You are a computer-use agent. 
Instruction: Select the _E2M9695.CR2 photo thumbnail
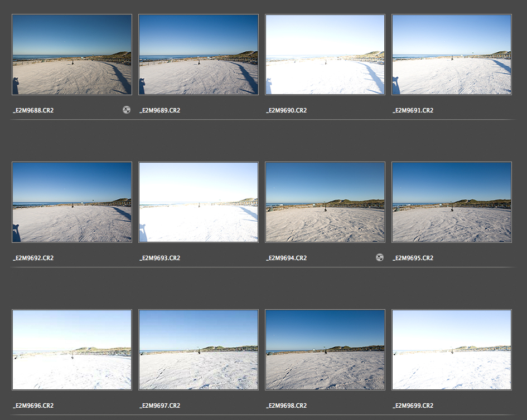click(452, 202)
